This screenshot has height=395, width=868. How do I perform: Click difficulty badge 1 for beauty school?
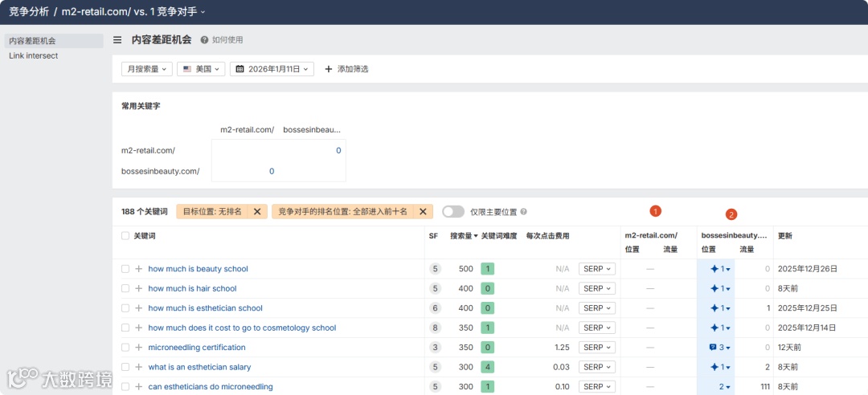488,269
